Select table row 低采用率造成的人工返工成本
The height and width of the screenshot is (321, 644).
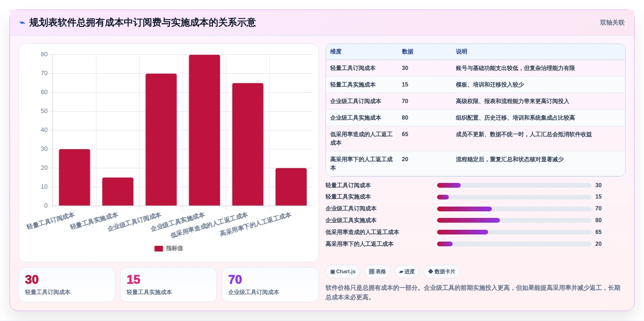tap(475, 139)
